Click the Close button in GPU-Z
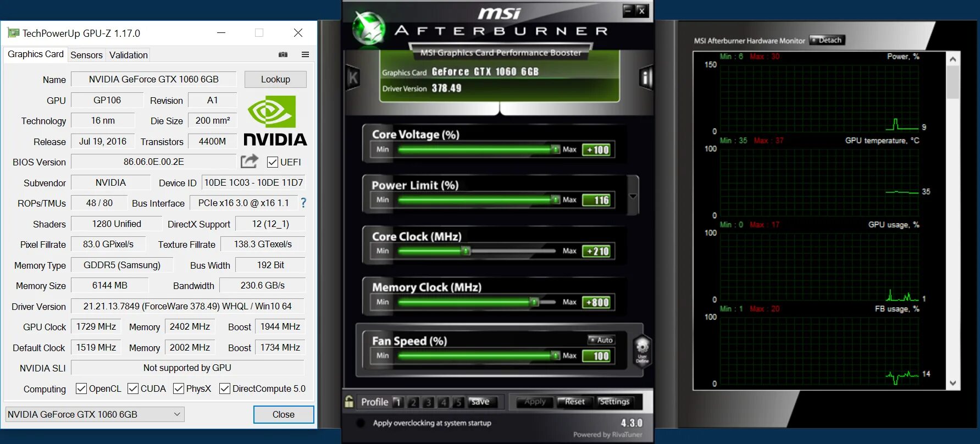980x444 pixels. [x=284, y=414]
